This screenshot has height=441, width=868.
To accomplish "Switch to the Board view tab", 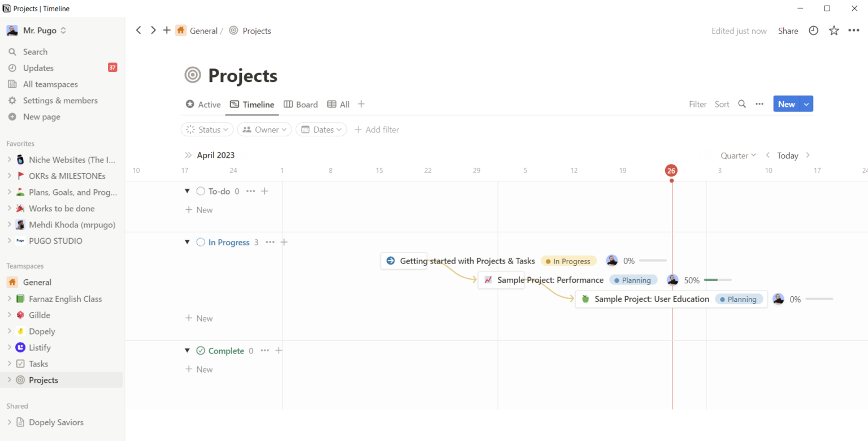I will 301,104.
